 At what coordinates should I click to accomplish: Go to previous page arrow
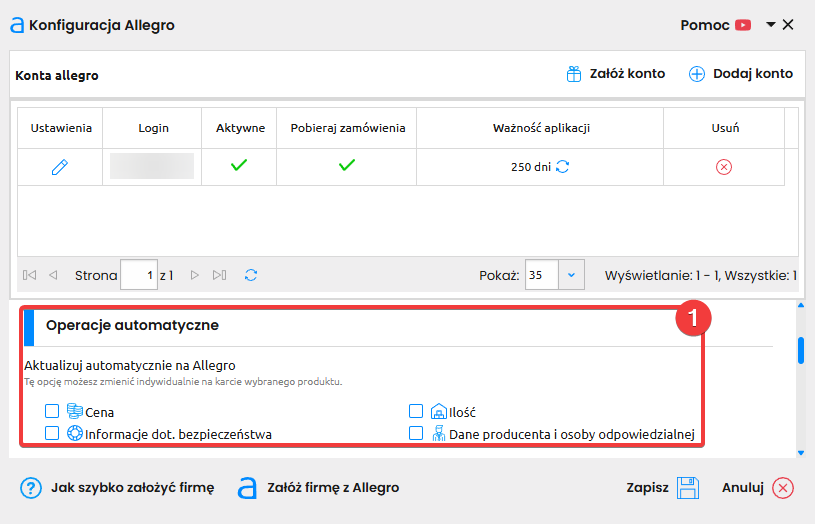point(53,275)
